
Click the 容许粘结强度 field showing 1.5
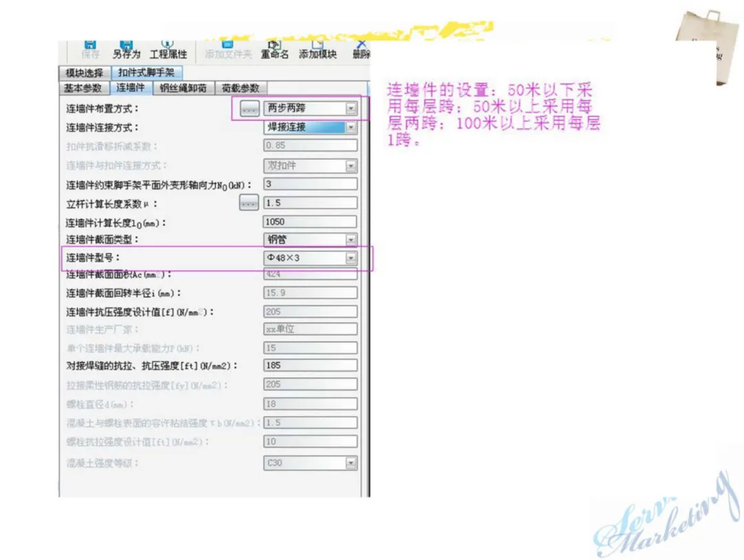(x=310, y=422)
